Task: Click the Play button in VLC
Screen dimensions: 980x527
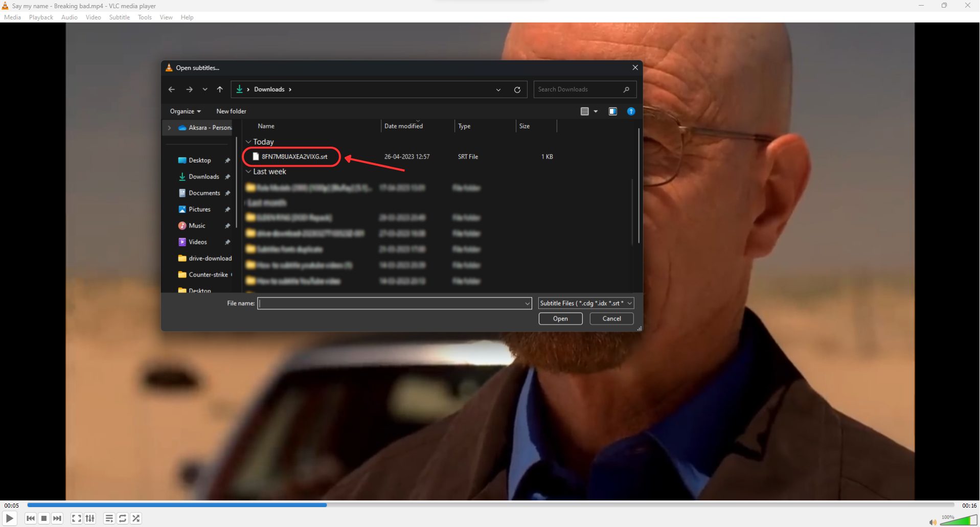Action: coord(9,518)
